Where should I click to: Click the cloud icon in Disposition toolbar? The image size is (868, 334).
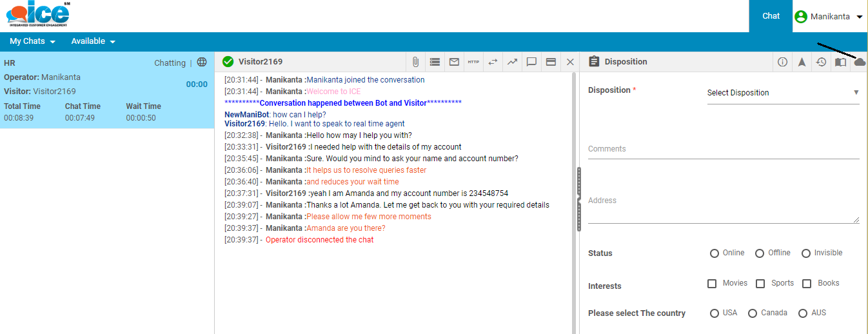(x=859, y=62)
